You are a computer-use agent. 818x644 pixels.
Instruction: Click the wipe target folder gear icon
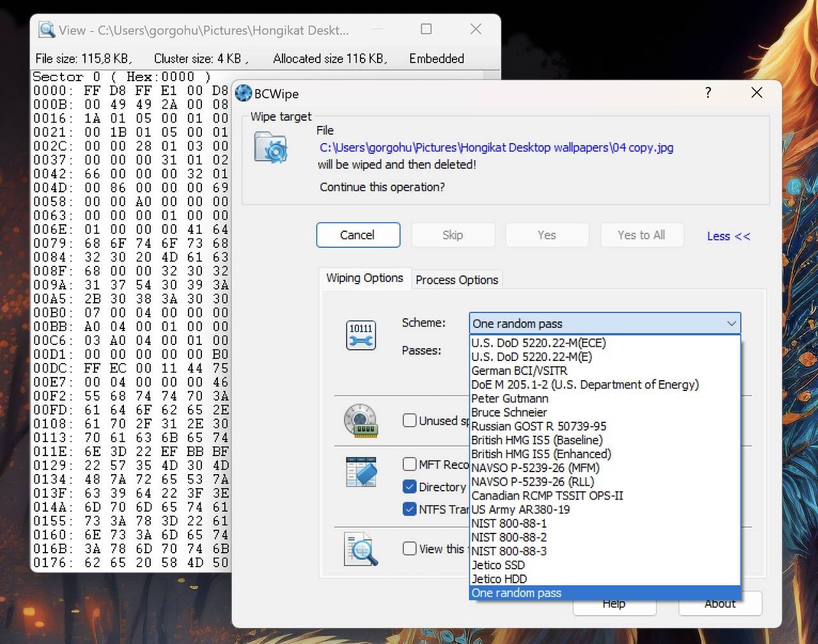[271, 148]
